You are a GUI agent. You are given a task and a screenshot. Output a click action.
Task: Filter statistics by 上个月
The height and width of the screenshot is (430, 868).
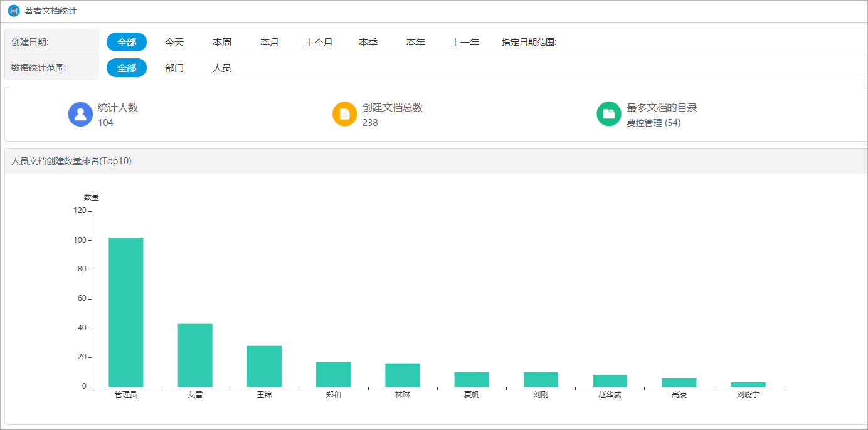pyautogui.click(x=318, y=41)
